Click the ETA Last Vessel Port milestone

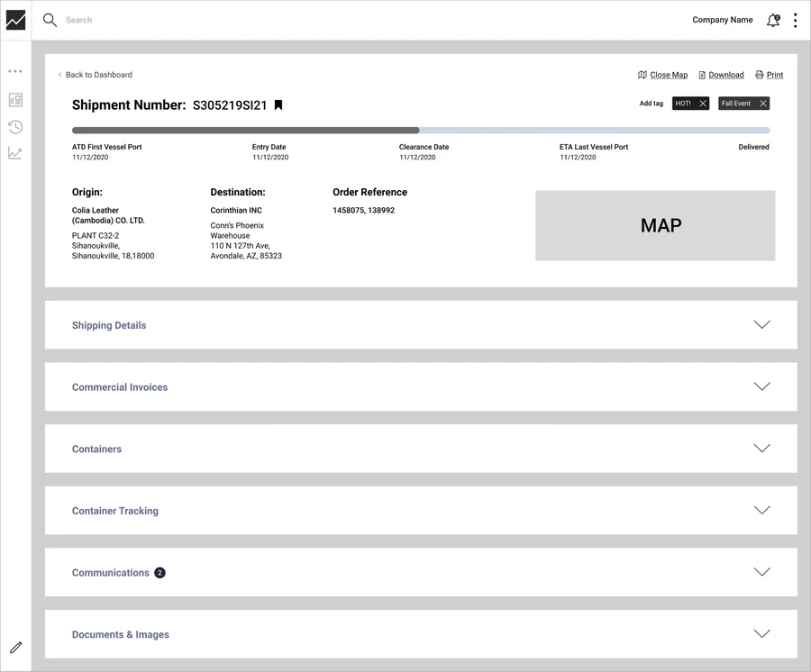(594, 152)
